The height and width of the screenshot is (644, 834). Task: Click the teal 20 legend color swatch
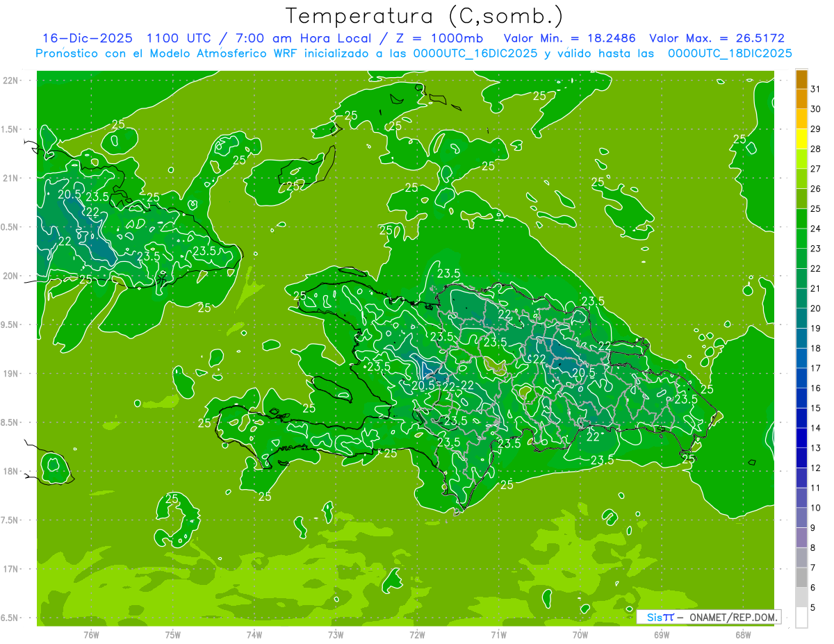click(x=801, y=299)
